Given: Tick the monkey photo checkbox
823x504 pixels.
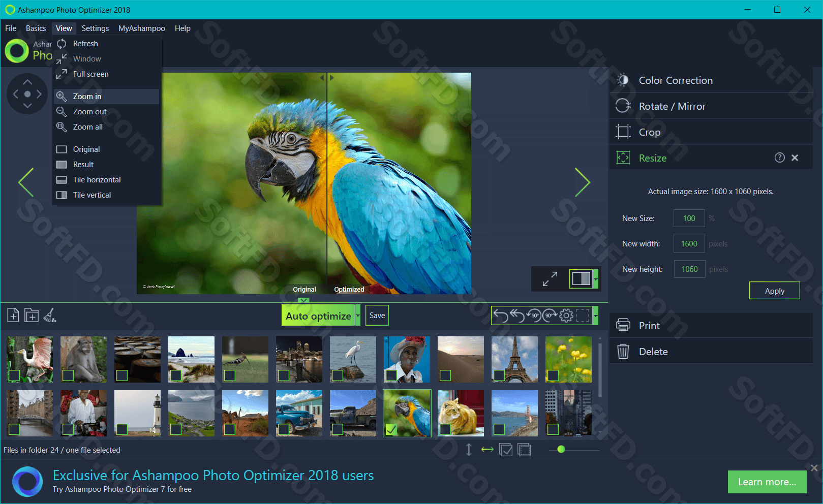Looking at the screenshot, I should coord(68,375).
